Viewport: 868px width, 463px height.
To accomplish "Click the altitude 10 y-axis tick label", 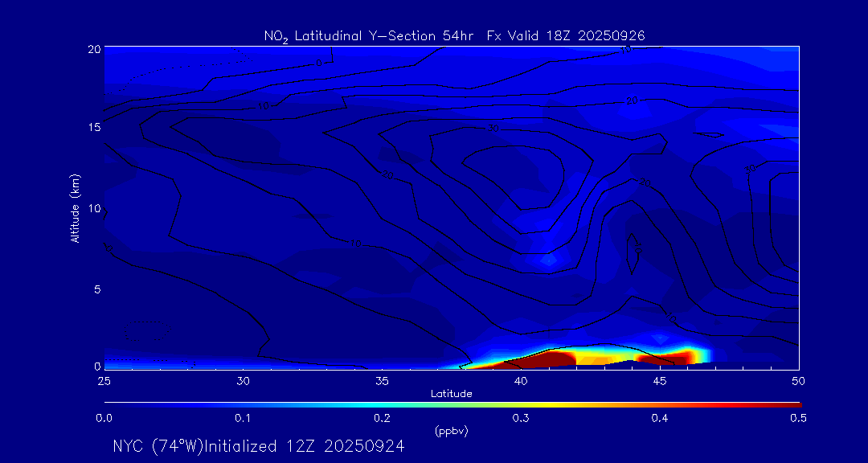I will click(92, 208).
